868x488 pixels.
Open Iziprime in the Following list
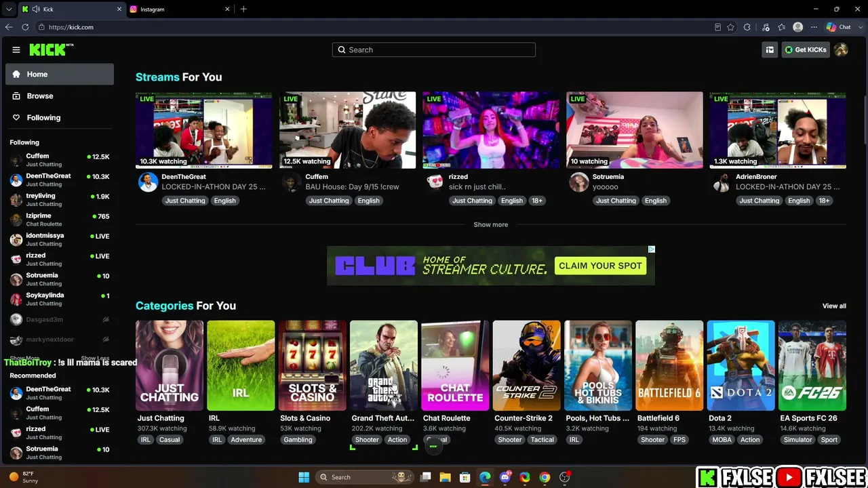(60, 220)
